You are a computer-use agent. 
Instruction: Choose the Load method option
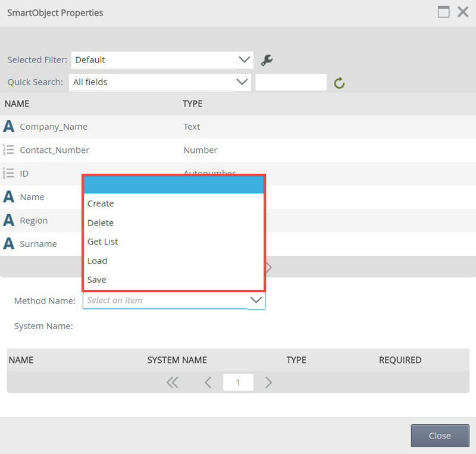point(98,261)
